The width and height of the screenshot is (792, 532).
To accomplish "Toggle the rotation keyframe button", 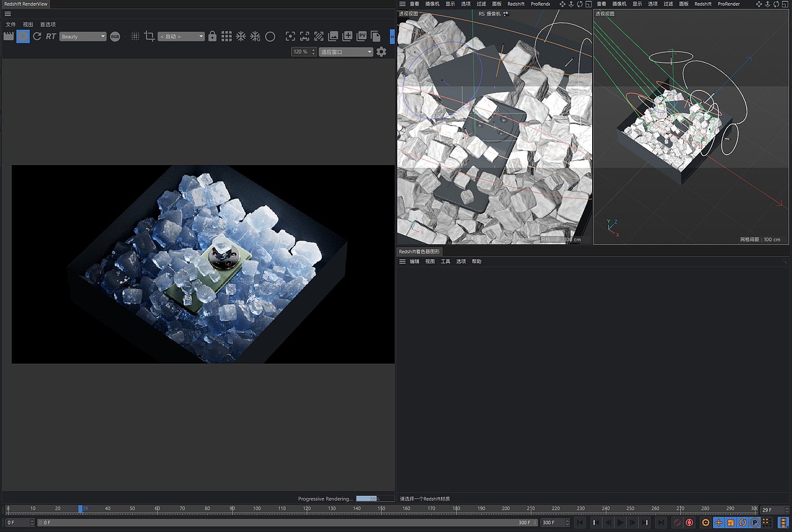I will point(743,523).
